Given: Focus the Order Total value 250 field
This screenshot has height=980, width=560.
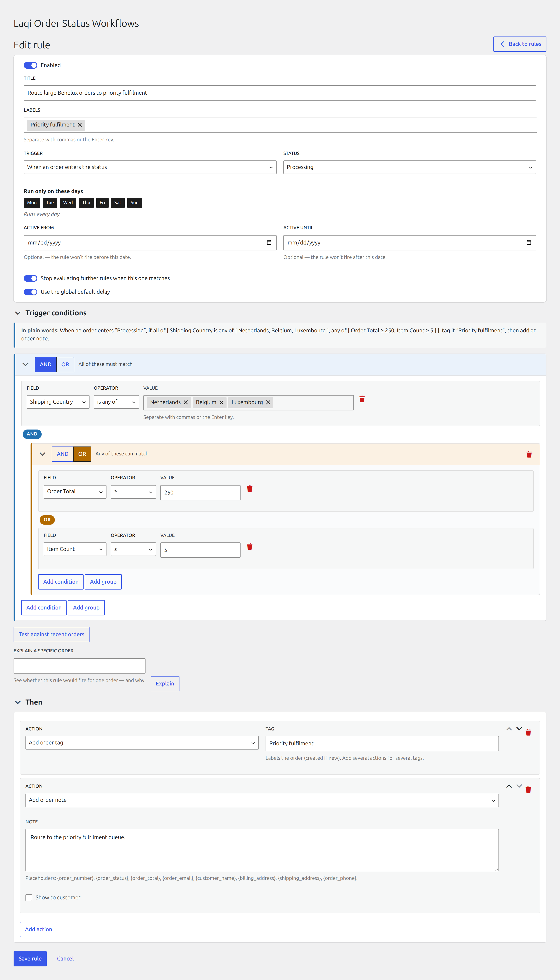Looking at the screenshot, I should (200, 493).
